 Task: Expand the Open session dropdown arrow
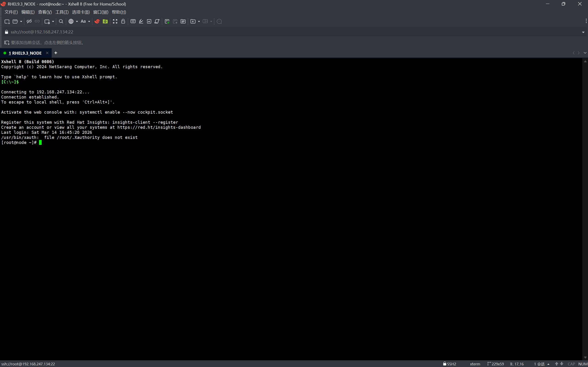click(x=21, y=22)
